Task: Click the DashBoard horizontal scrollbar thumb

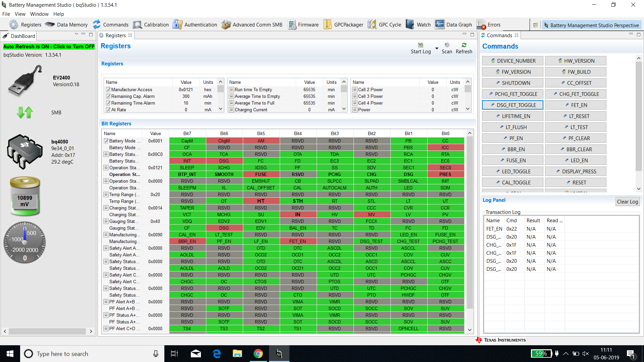Action: click(47, 331)
